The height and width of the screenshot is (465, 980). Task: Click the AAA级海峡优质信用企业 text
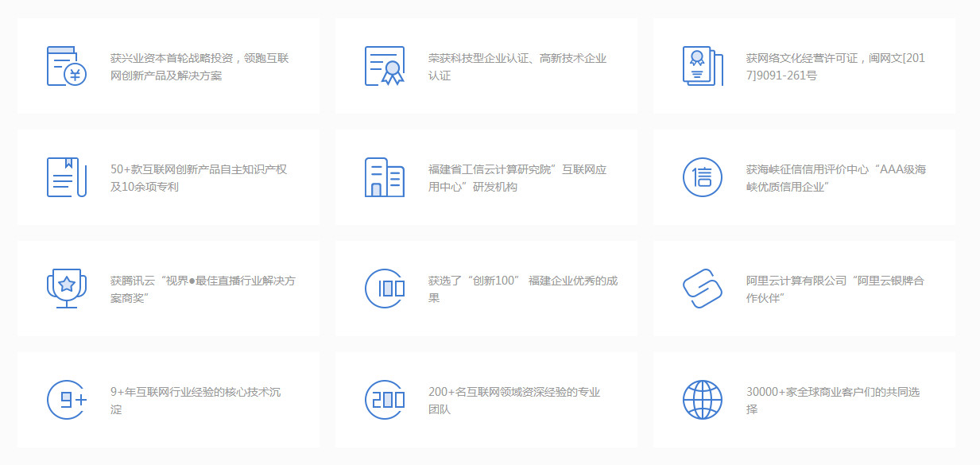pos(835,178)
